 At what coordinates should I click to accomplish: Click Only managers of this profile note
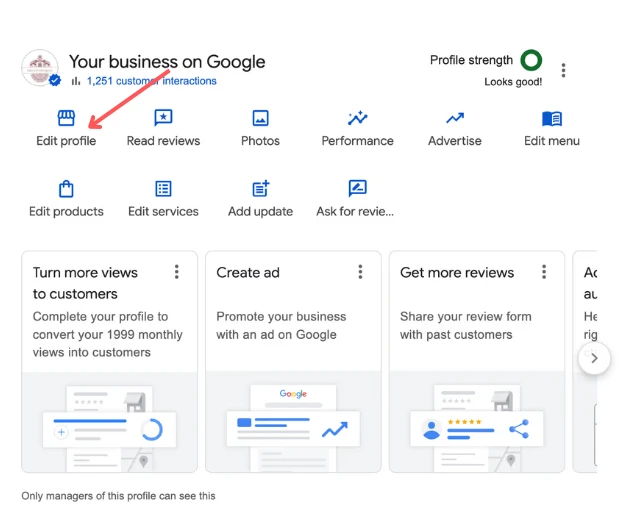[118, 496]
